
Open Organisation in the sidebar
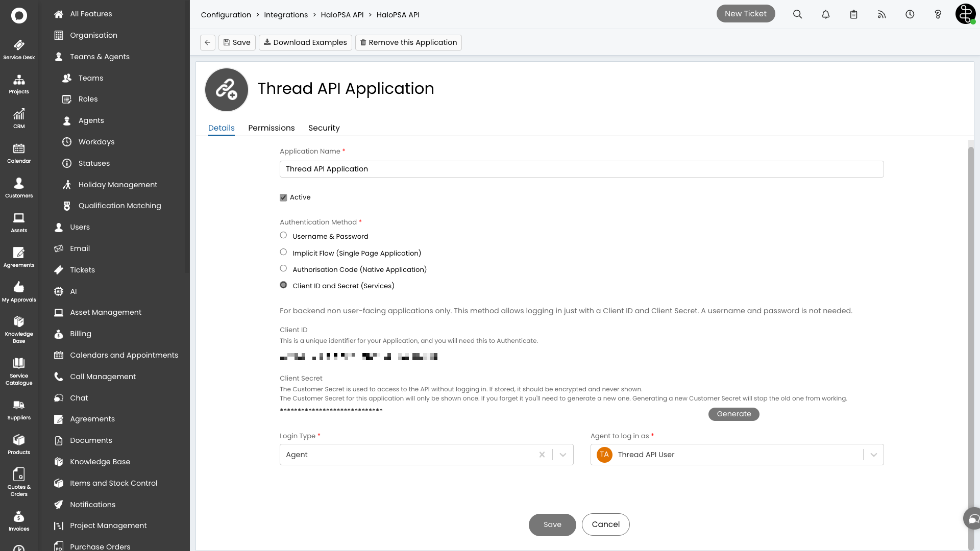tap(93, 35)
